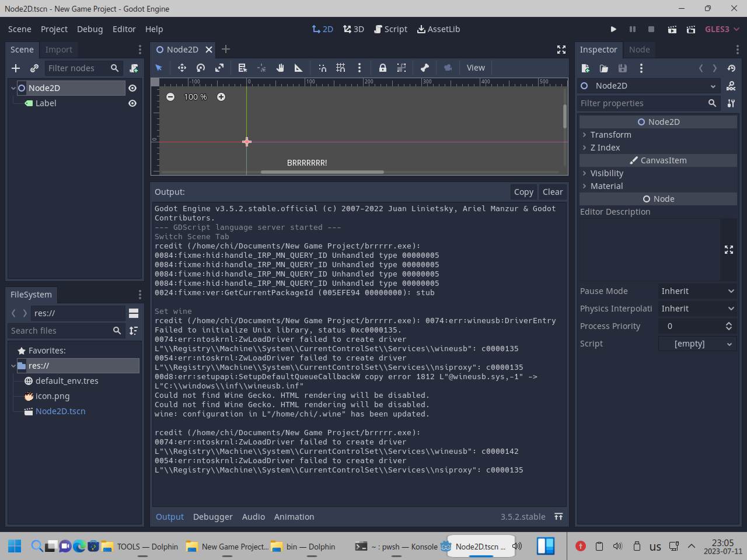The width and height of the screenshot is (747, 560).
Task: Select the Ruler Mode tool
Action: click(298, 68)
